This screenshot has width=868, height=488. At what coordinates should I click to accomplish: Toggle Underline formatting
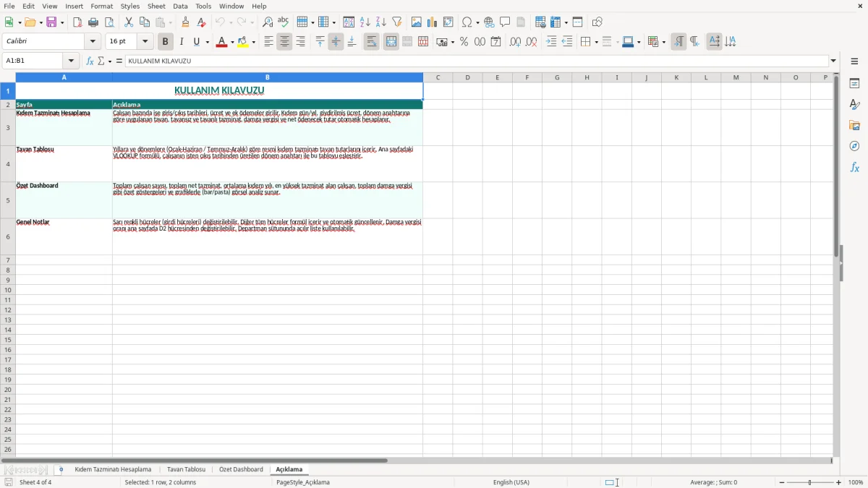196,42
